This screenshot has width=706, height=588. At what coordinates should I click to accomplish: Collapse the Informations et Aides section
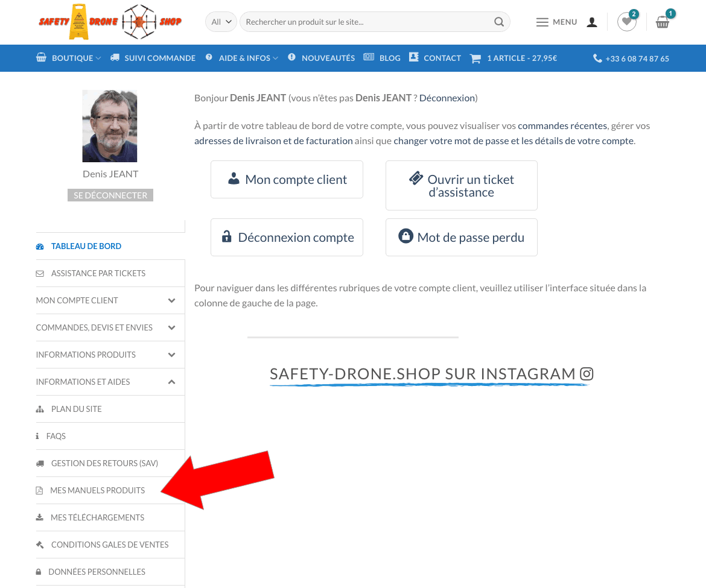point(171,382)
